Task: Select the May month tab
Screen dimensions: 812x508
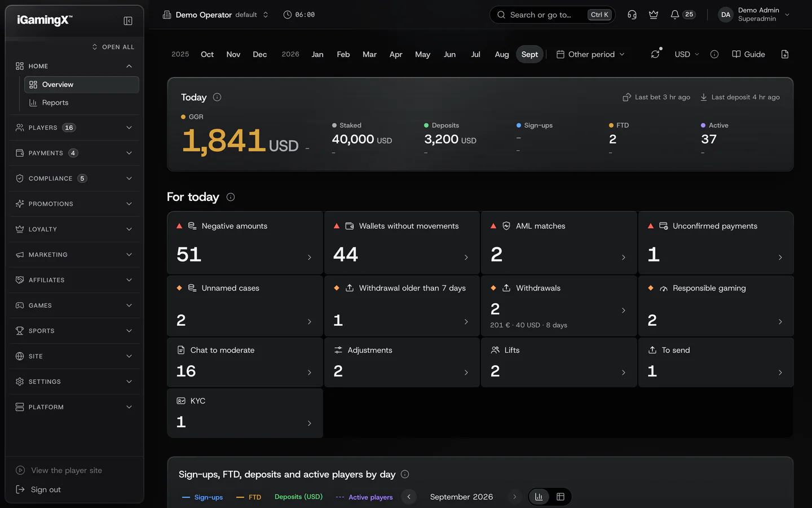Action: click(422, 54)
